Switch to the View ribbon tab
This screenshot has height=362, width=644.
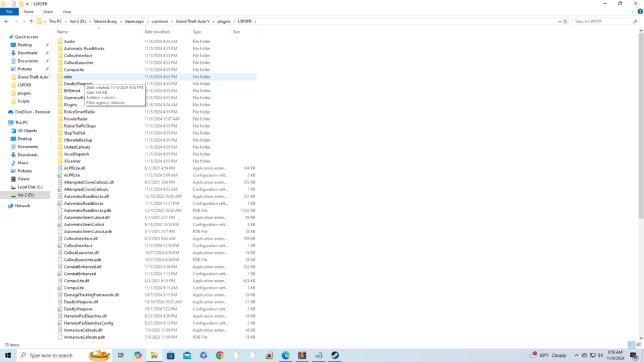66,12
